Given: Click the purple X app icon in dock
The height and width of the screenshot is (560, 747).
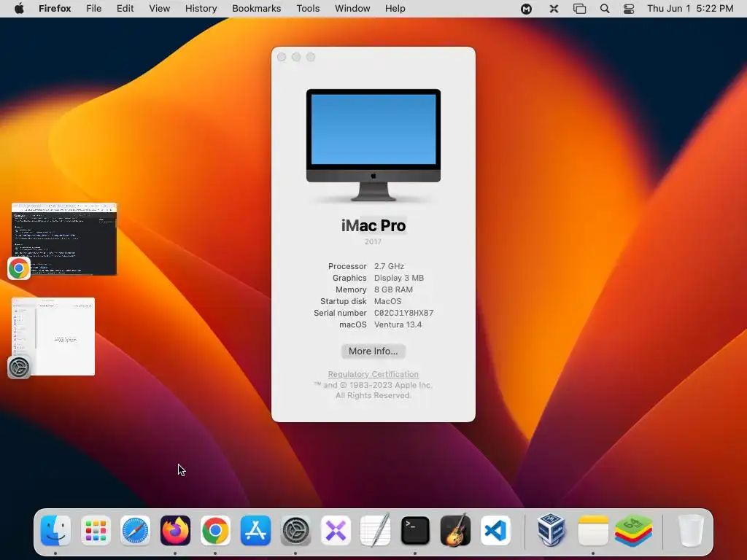Looking at the screenshot, I should pos(336,530).
